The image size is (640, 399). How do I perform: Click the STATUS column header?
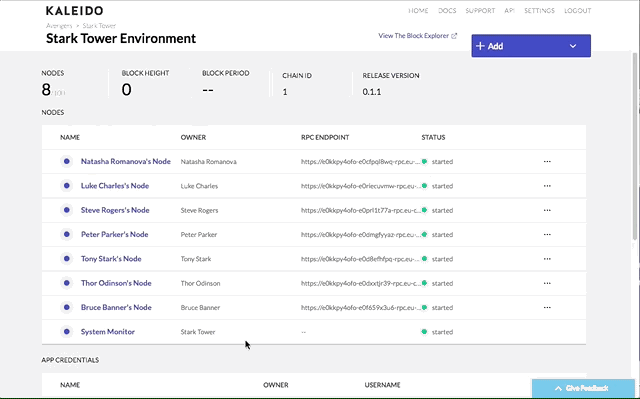[x=433, y=137]
